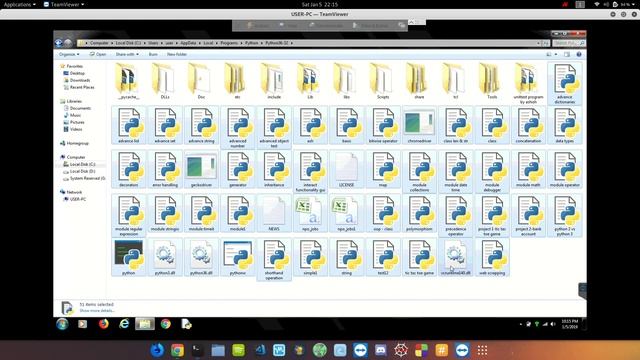Select the data types Python file
640x360 pixels.
564,125
